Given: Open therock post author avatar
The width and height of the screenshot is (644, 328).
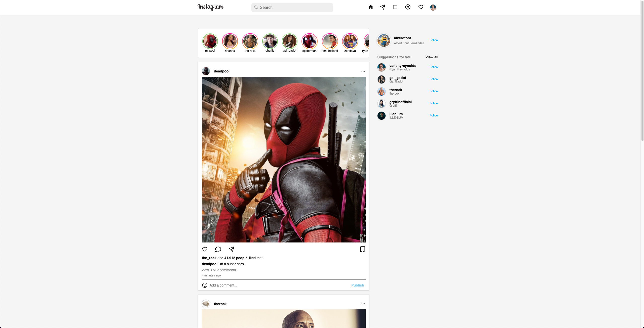Looking at the screenshot, I should [x=206, y=304].
